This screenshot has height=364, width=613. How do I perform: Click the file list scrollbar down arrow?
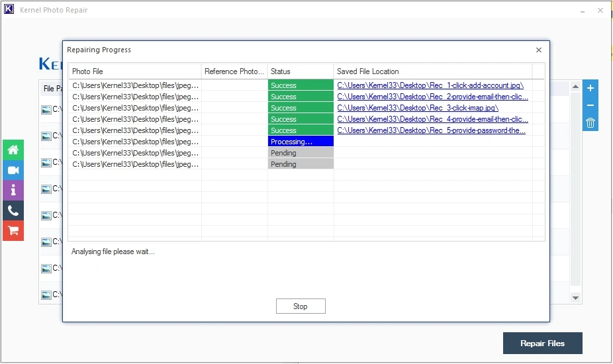click(576, 298)
